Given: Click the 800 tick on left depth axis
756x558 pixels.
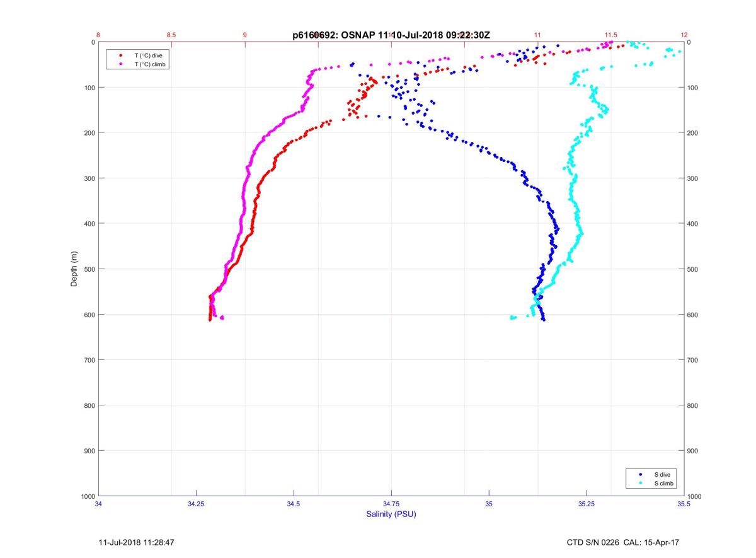Looking at the screenshot, I should [89, 405].
